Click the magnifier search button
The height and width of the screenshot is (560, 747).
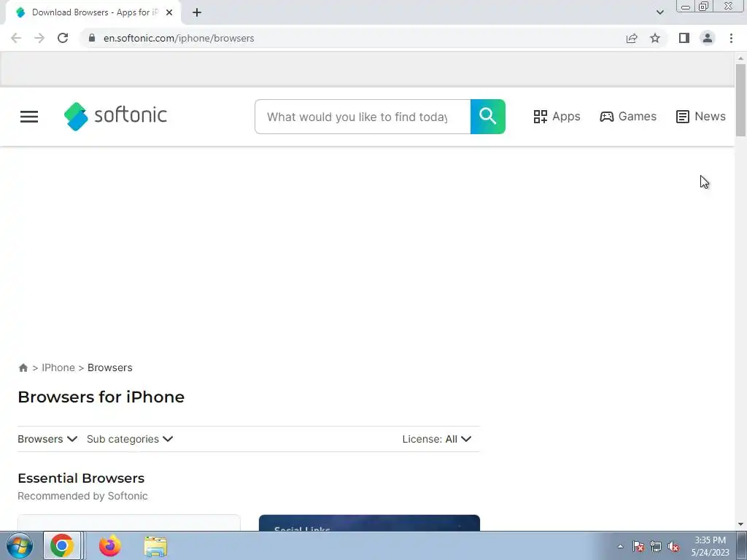tap(488, 117)
